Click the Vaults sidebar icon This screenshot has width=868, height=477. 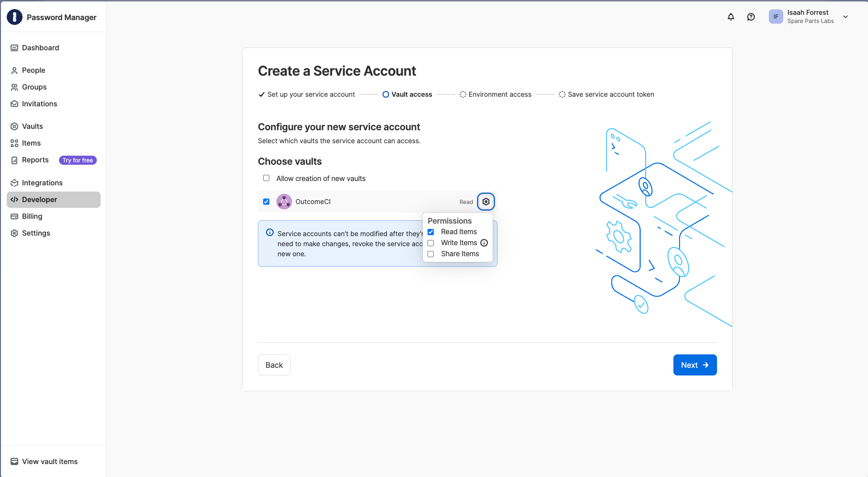click(14, 126)
